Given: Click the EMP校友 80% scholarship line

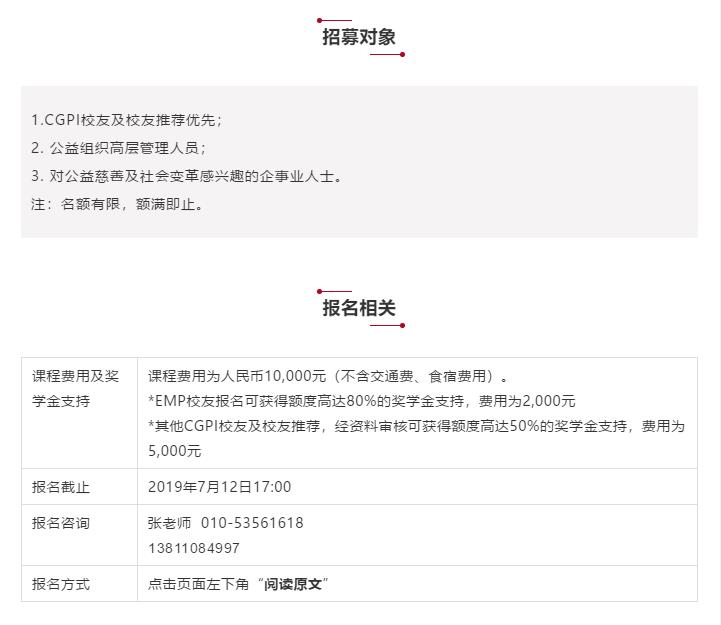Looking at the screenshot, I should [361, 401].
